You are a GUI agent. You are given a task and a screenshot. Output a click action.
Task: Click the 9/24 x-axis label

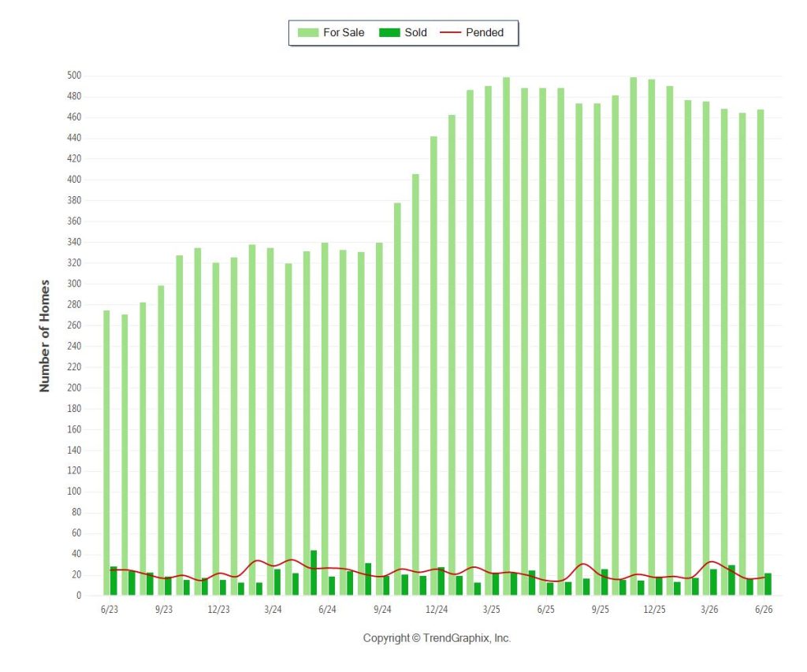coord(382,609)
